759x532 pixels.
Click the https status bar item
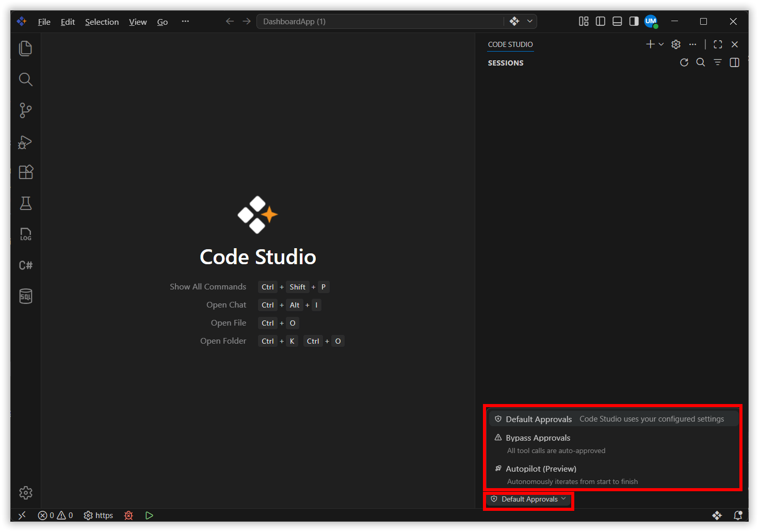tap(99, 515)
